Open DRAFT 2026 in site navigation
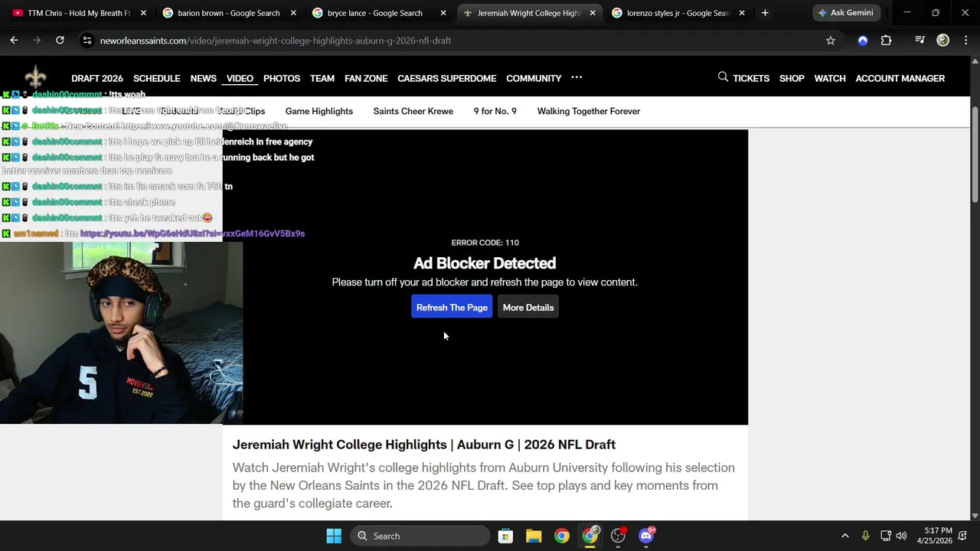980x551 pixels. pyautogui.click(x=97, y=78)
